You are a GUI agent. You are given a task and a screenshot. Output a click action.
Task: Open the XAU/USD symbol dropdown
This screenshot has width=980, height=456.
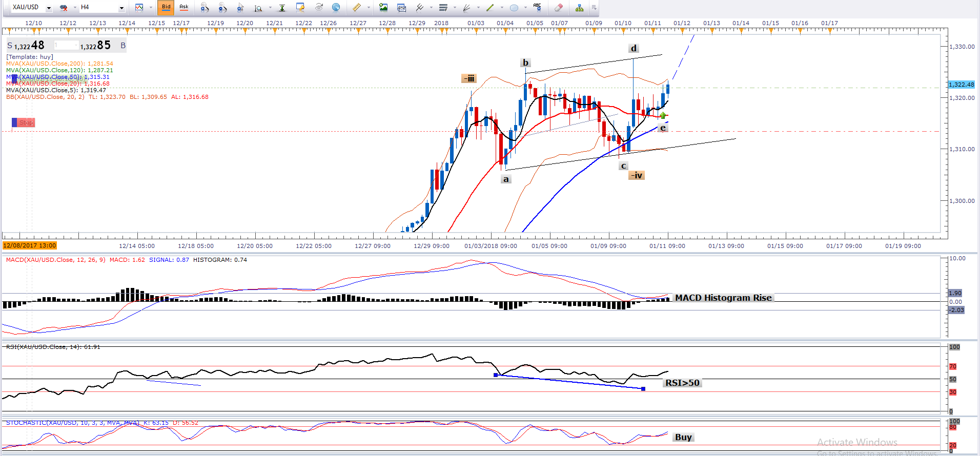point(49,8)
